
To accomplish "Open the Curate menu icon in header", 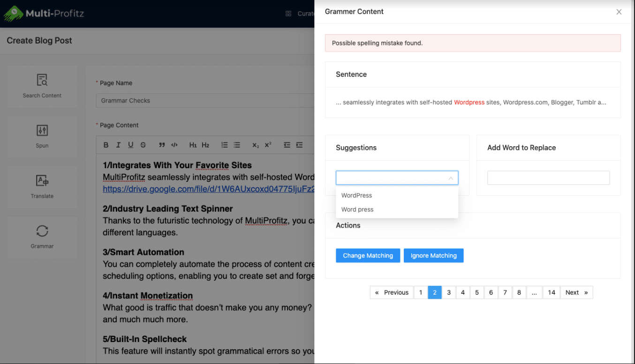I will click(288, 14).
